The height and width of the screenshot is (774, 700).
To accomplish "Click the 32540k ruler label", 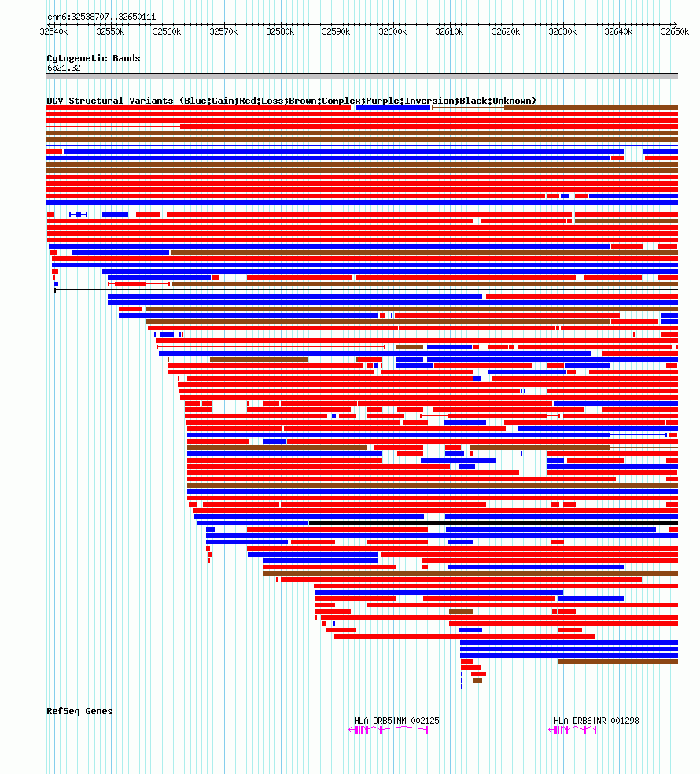I will pyautogui.click(x=53, y=31).
